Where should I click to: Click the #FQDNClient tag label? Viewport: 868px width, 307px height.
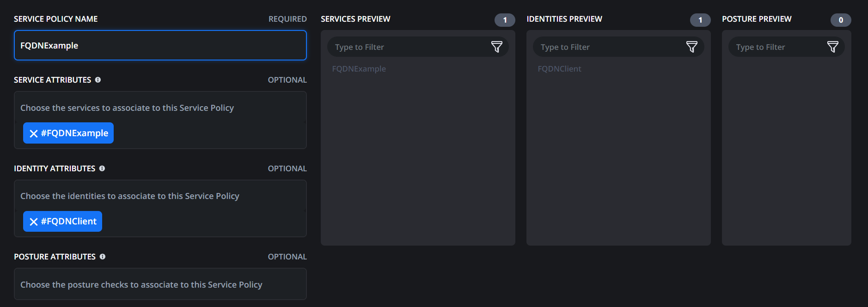(x=69, y=221)
